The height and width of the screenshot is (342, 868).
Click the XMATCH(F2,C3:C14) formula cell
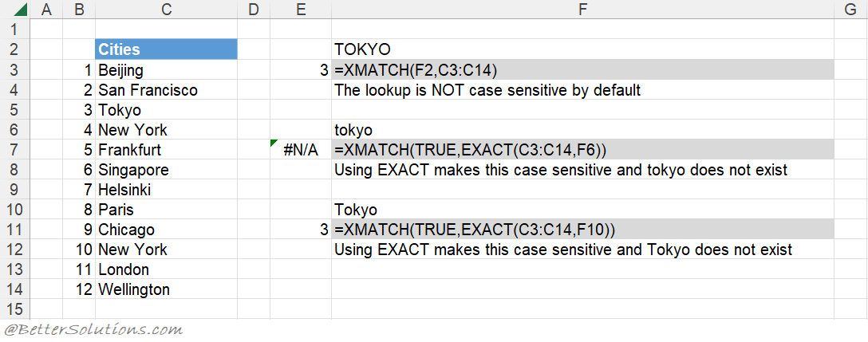pyautogui.click(x=582, y=70)
